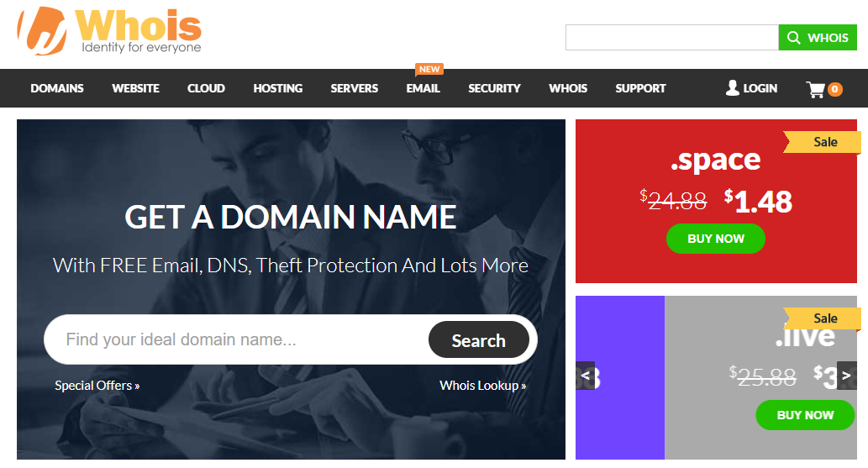The height and width of the screenshot is (468, 868).
Task: Click the GET A DOMAIN NAME heading
Action: coord(291,217)
